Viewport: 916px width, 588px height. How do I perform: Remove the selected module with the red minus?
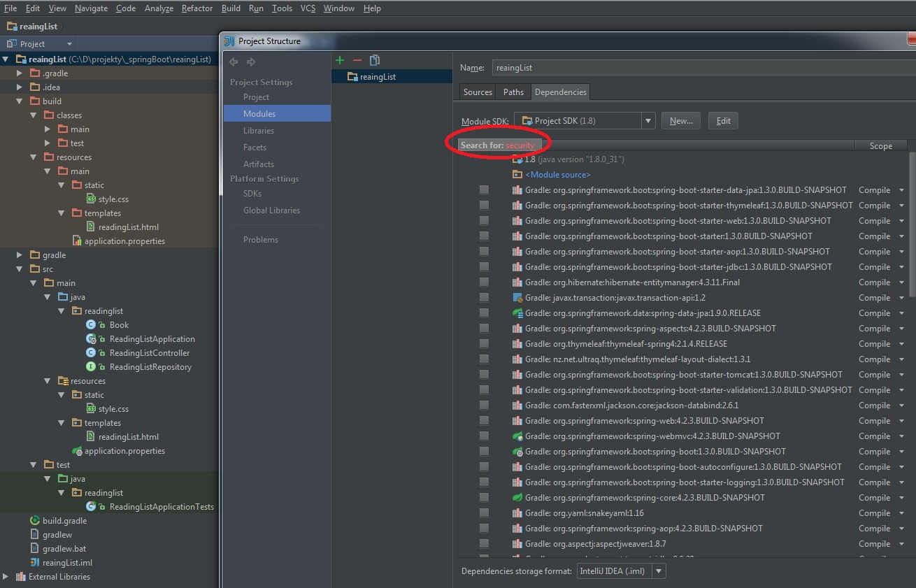357,60
